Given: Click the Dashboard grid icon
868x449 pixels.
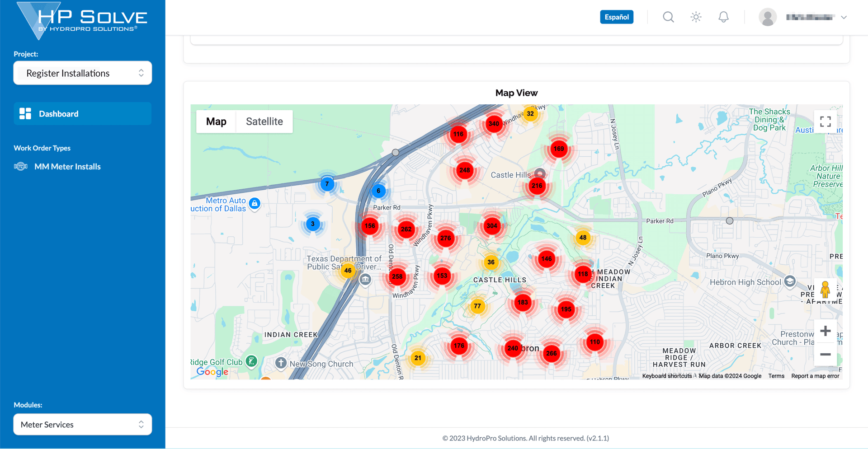Looking at the screenshot, I should click(25, 113).
